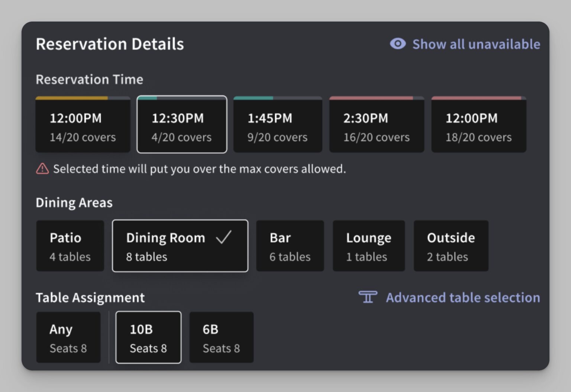Select the Outside area with 2 tables

click(451, 246)
